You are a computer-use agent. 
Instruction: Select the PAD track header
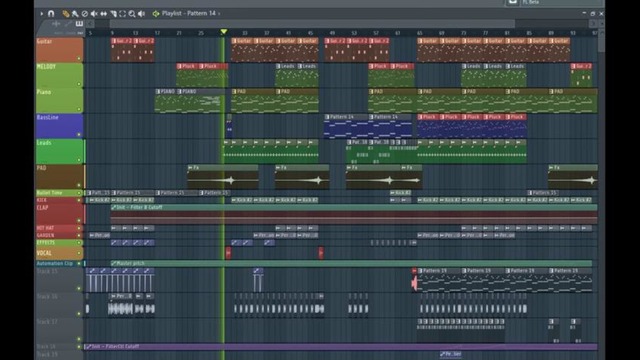pyautogui.click(x=59, y=176)
